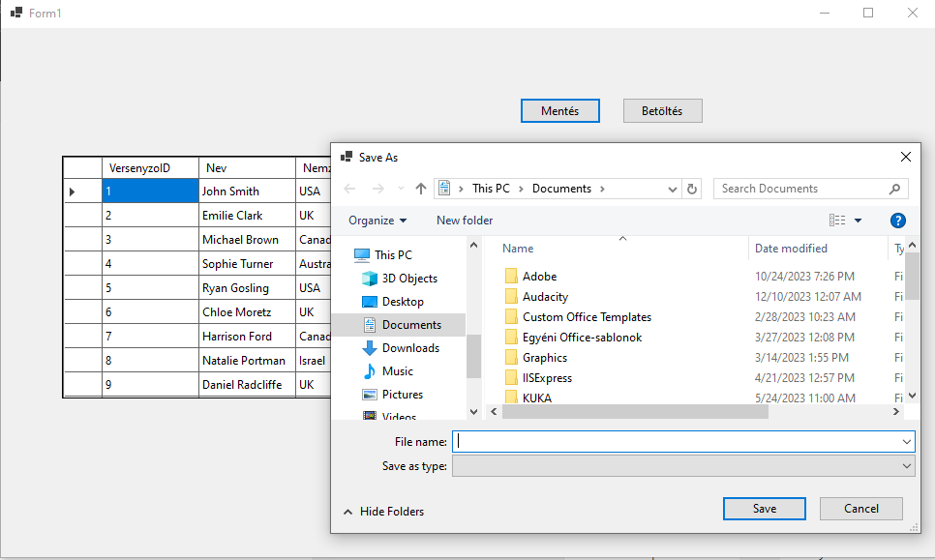Click the Up directory arrow icon
Screen dimensions: 935x560
(x=421, y=189)
